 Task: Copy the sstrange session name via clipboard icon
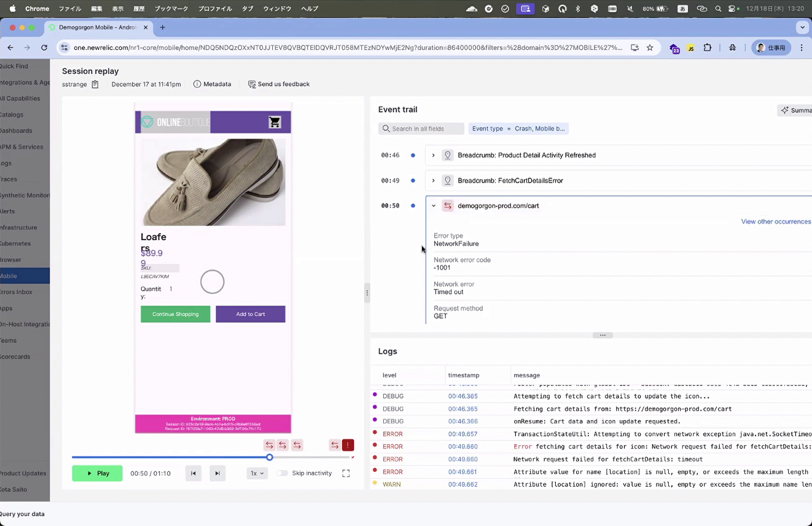click(x=95, y=84)
